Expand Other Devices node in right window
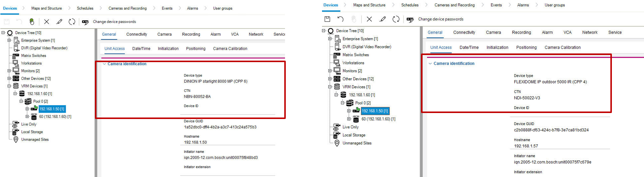 point(330,79)
